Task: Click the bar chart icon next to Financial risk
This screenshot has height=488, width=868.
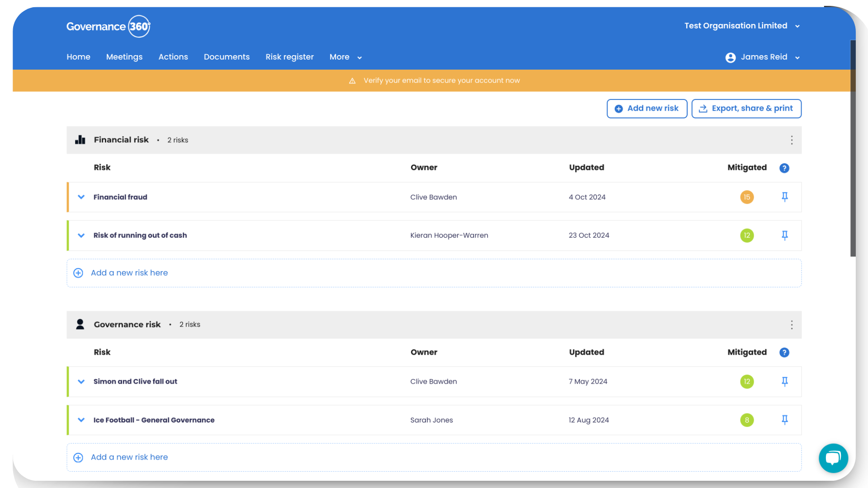Action: tap(79, 140)
